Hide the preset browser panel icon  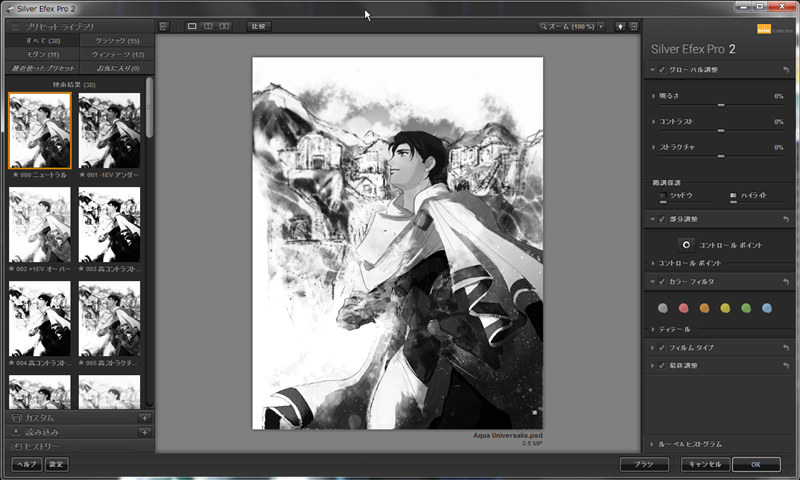click(163, 26)
